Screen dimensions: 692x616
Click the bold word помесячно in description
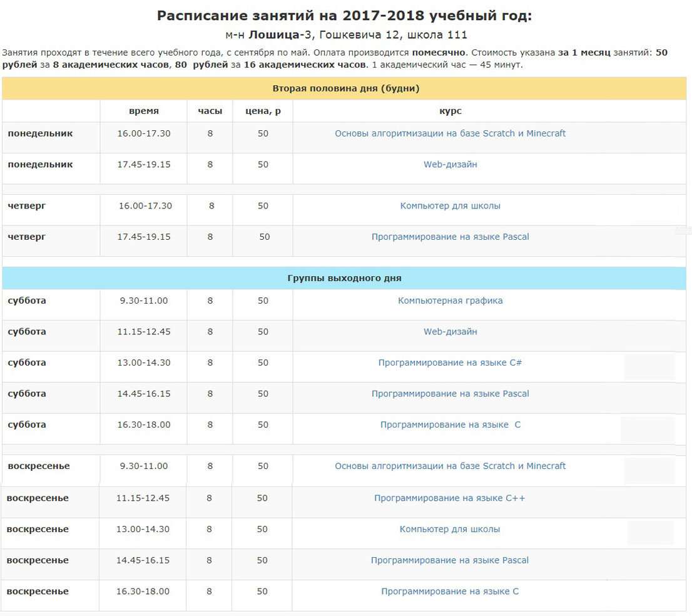[x=438, y=53]
